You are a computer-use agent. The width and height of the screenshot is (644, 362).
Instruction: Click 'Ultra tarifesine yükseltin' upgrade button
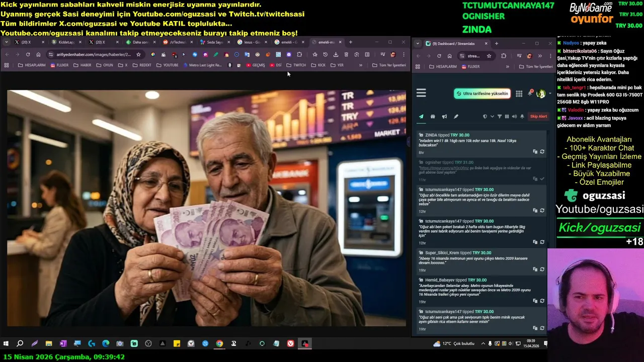(482, 94)
